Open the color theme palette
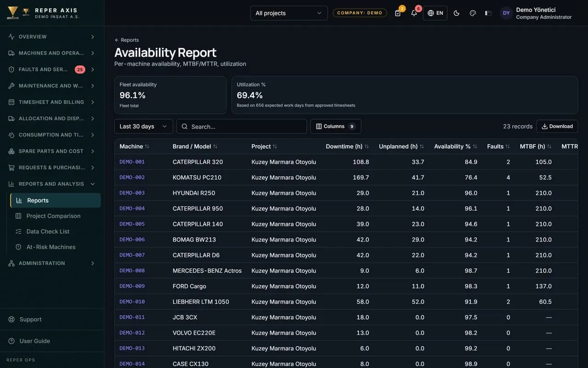Screen dimensions: 588x368 [473, 13]
